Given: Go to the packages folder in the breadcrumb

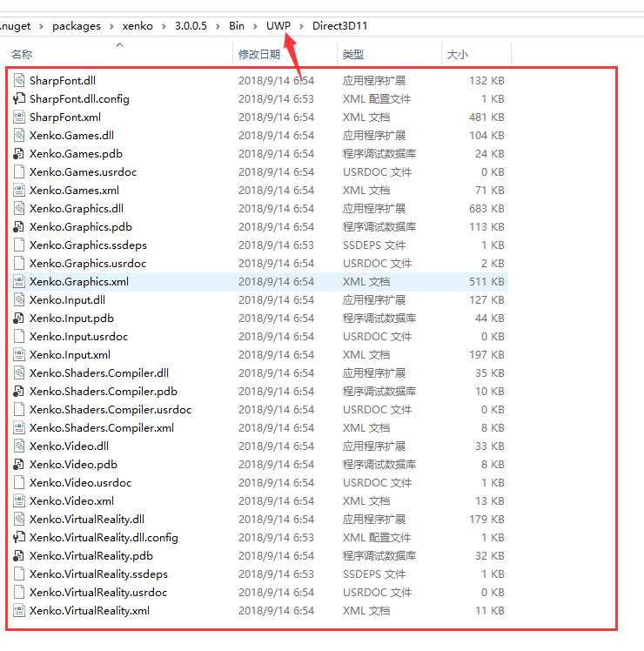Looking at the screenshot, I should coord(77,26).
